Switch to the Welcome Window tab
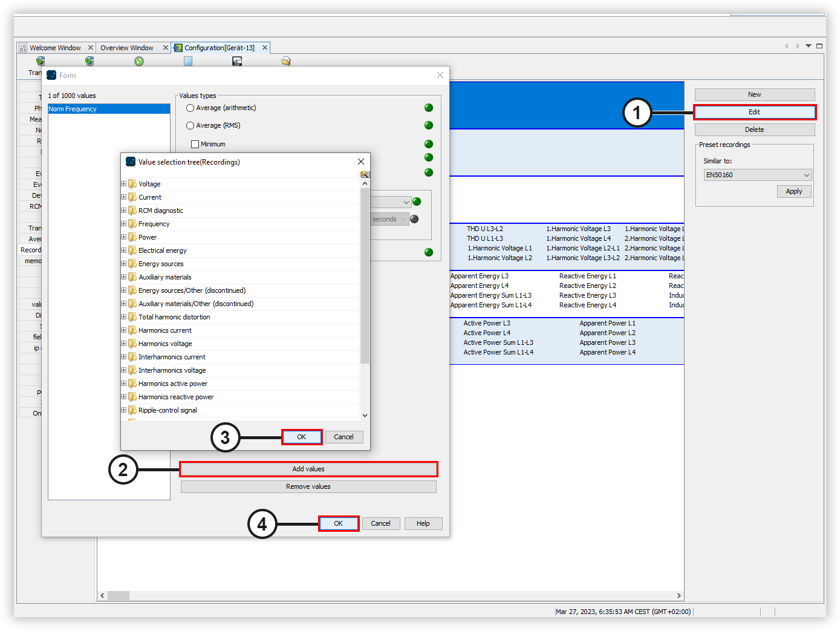The width and height of the screenshot is (840, 631). click(56, 47)
